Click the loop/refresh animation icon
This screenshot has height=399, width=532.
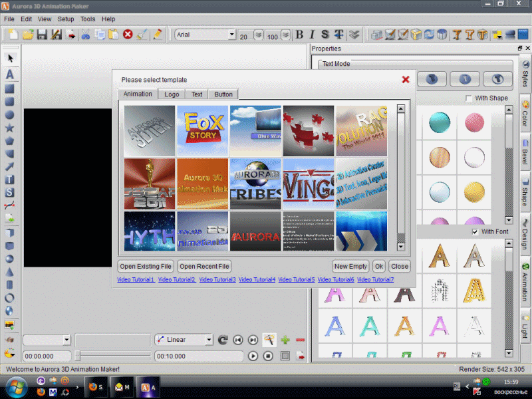coord(223,340)
